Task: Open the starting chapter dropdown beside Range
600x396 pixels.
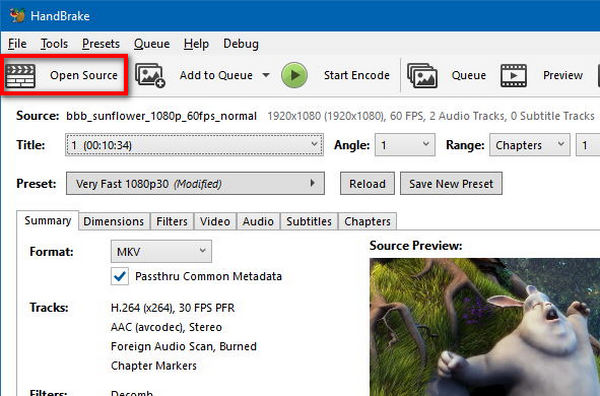Action: [588, 145]
